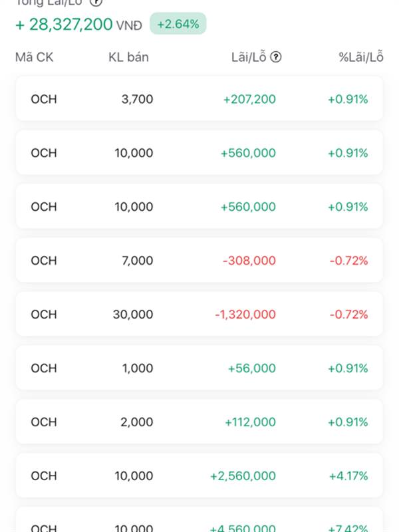Tap the %Lãi/Lỗ column header
The height and width of the screenshot is (532, 399).
(x=361, y=57)
